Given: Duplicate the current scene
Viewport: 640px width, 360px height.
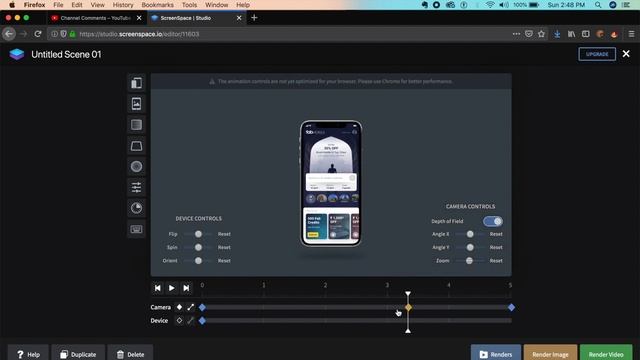Looking at the screenshot, I should [x=78, y=354].
